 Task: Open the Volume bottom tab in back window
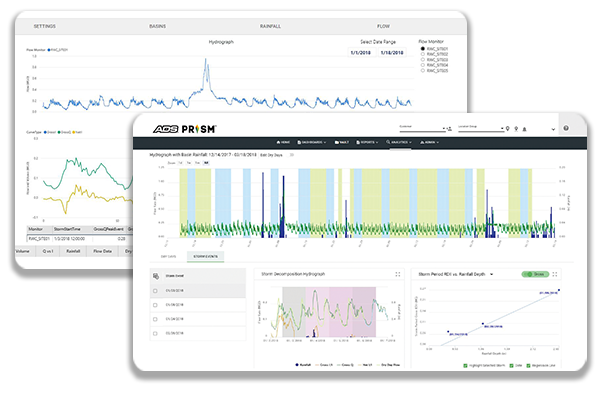23,251
